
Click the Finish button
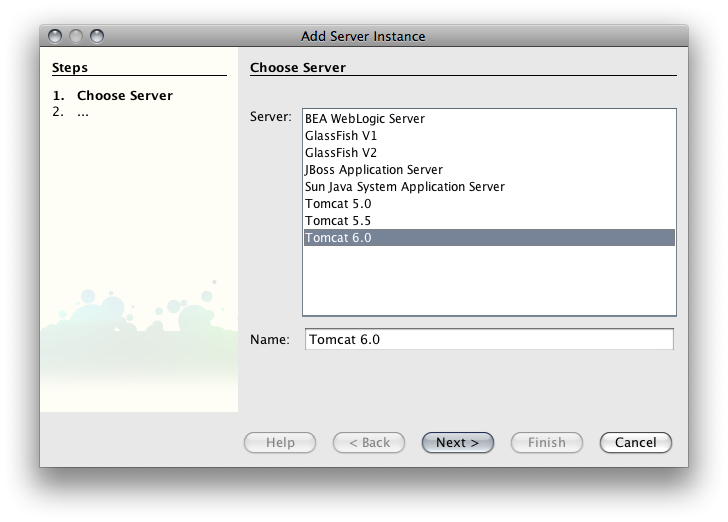[x=546, y=443]
